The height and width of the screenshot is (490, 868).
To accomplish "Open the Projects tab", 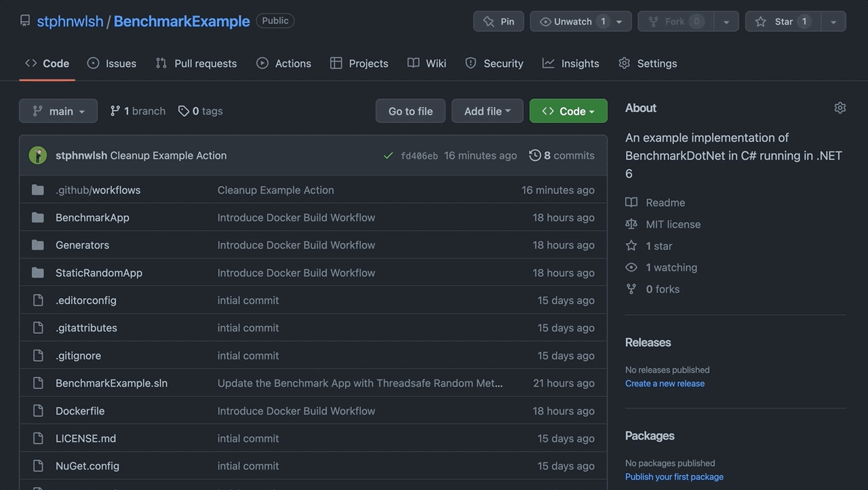I will pos(359,63).
